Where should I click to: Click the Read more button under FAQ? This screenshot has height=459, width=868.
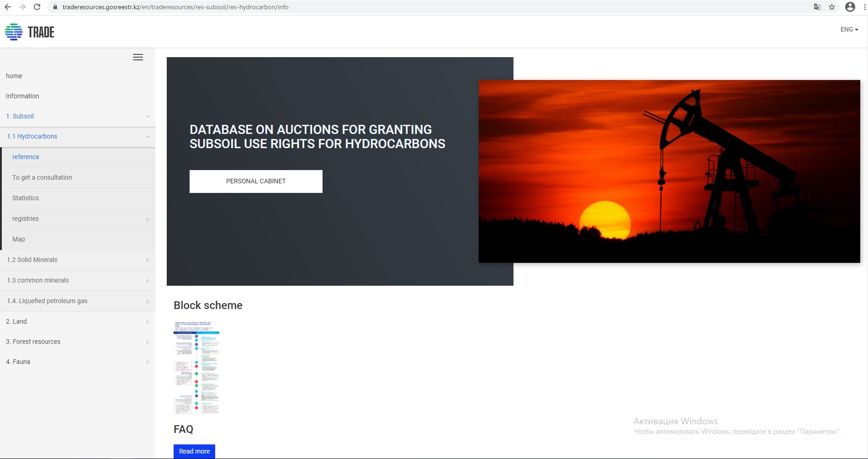tap(194, 451)
